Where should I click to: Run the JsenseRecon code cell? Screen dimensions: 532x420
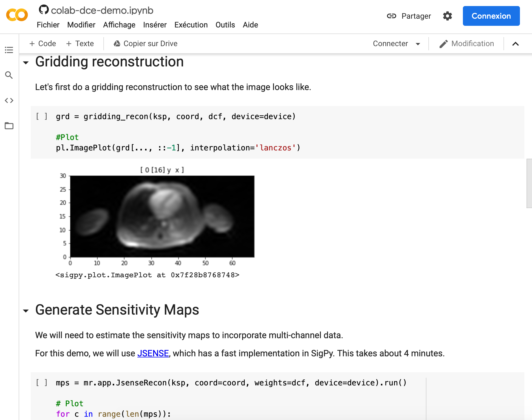[x=42, y=383]
